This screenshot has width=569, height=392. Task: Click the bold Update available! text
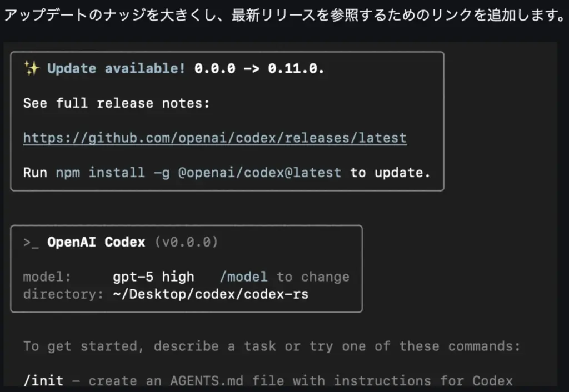click(x=116, y=69)
